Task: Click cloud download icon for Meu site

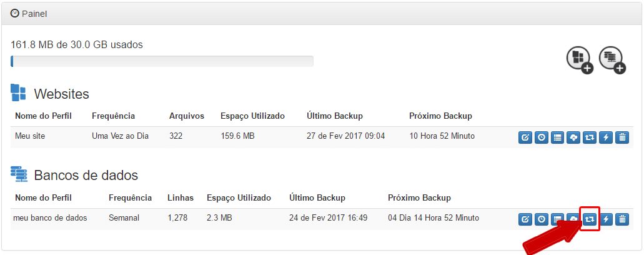Action: click(x=573, y=137)
